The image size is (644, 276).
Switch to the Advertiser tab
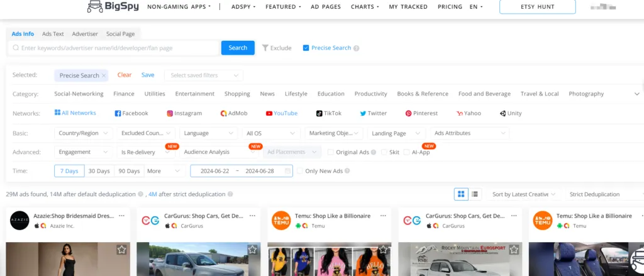coord(85,34)
